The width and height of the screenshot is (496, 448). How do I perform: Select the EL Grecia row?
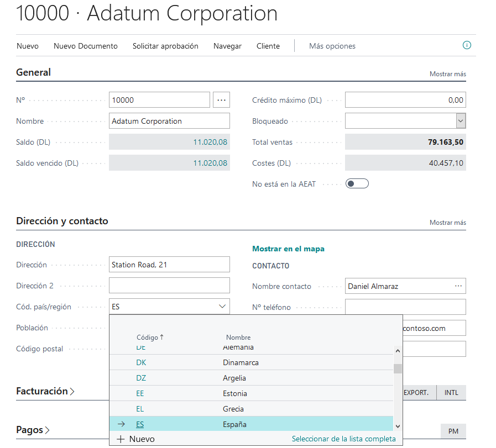[251, 409]
